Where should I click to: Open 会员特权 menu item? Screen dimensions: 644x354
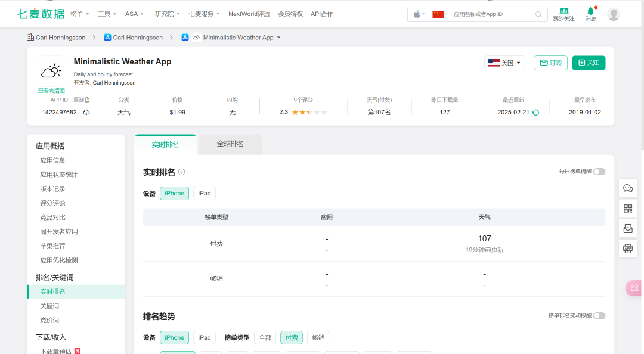tap(290, 14)
